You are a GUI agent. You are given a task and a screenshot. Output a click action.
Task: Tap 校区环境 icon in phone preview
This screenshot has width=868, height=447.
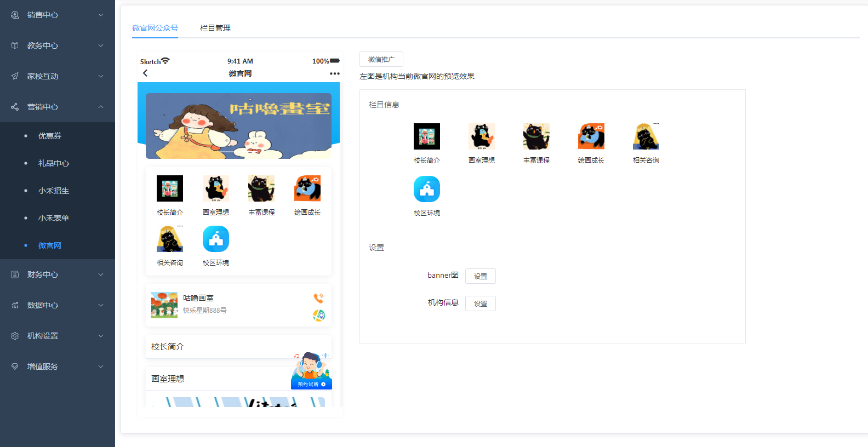tap(216, 239)
